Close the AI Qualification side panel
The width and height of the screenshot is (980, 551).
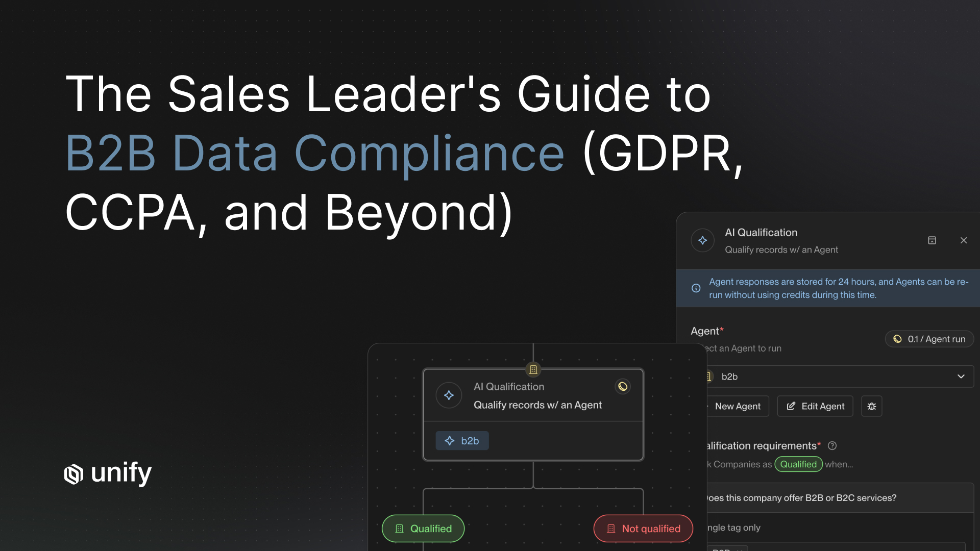pyautogui.click(x=963, y=240)
